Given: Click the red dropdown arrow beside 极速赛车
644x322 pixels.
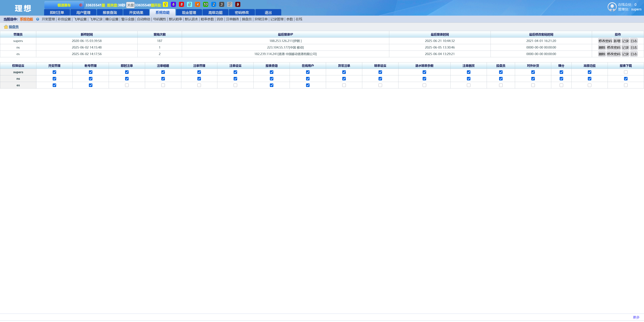Looking at the screenshot, I should pos(81,5).
